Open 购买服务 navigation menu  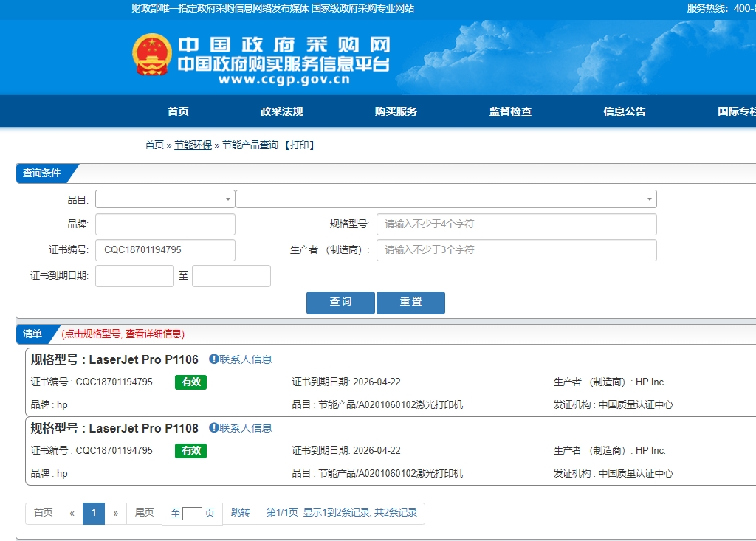pyautogui.click(x=396, y=111)
